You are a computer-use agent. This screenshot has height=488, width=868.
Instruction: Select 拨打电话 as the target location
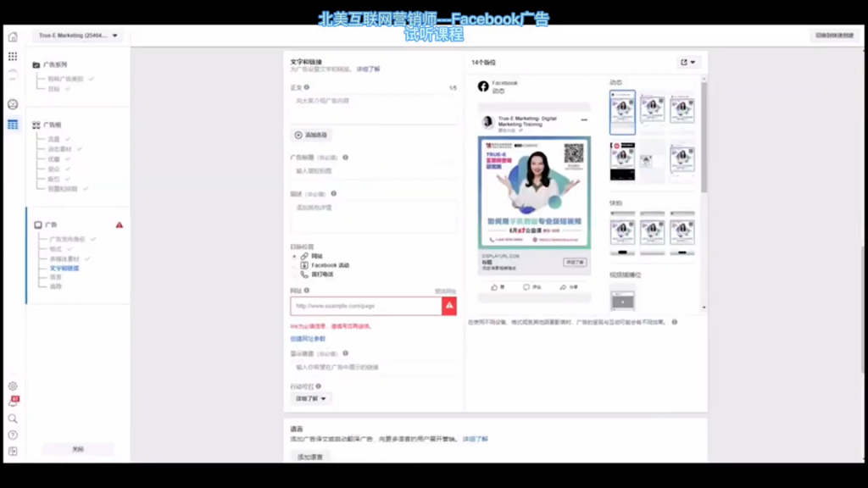[x=323, y=274]
